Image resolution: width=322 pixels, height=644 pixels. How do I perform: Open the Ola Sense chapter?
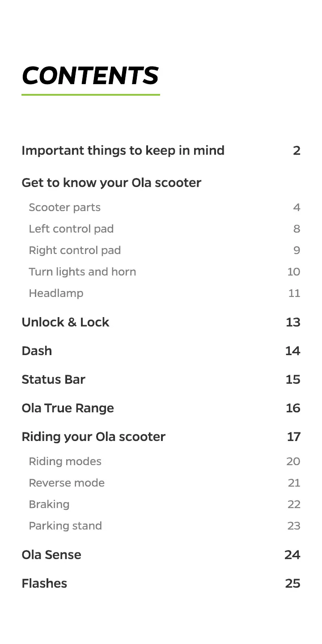[x=51, y=555]
